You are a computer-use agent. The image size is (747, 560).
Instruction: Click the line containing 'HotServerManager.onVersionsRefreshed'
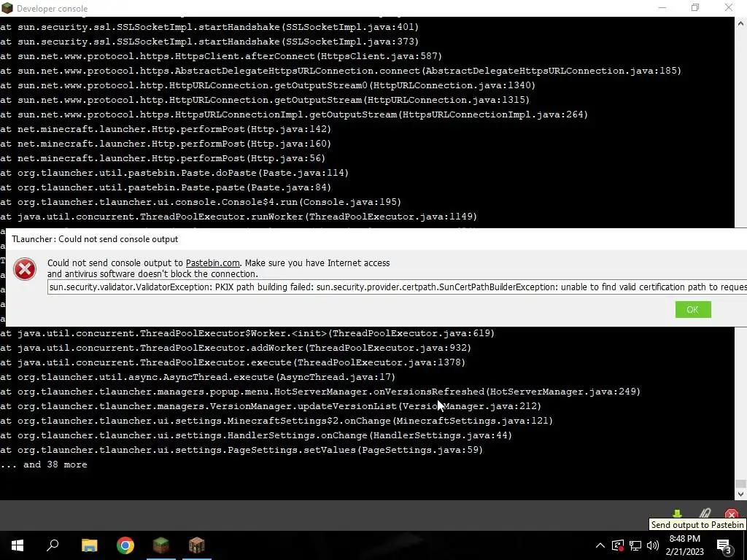(x=320, y=392)
